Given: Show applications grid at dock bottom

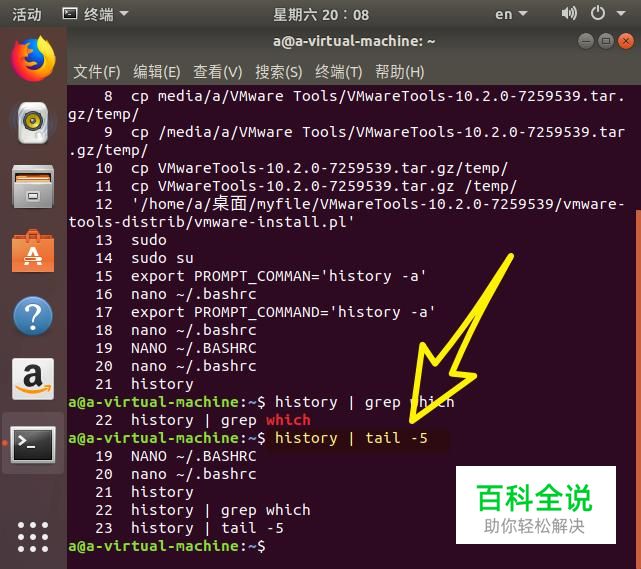Looking at the screenshot, I should pyautogui.click(x=33, y=537).
